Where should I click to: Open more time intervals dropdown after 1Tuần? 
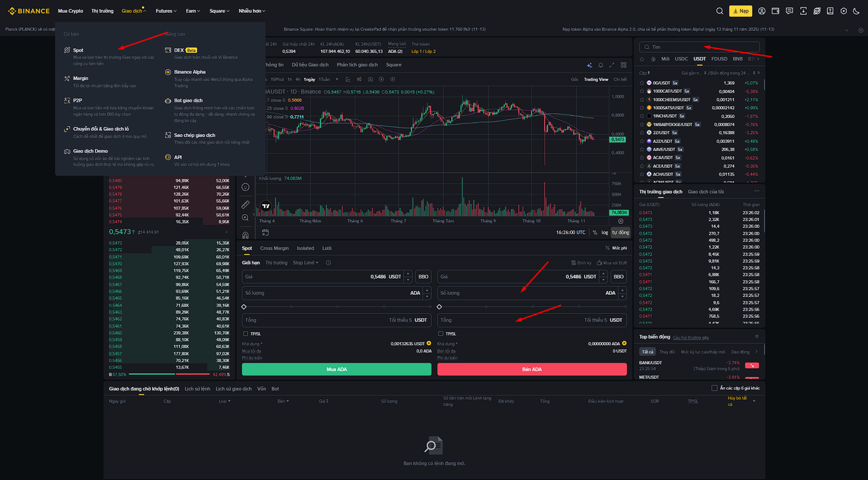337,79
